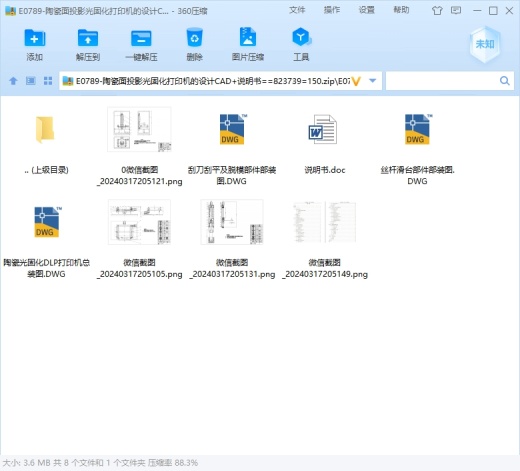Click the 说明书.doc file name text
The height and width of the screenshot is (471, 520).
(x=325, y=170)
